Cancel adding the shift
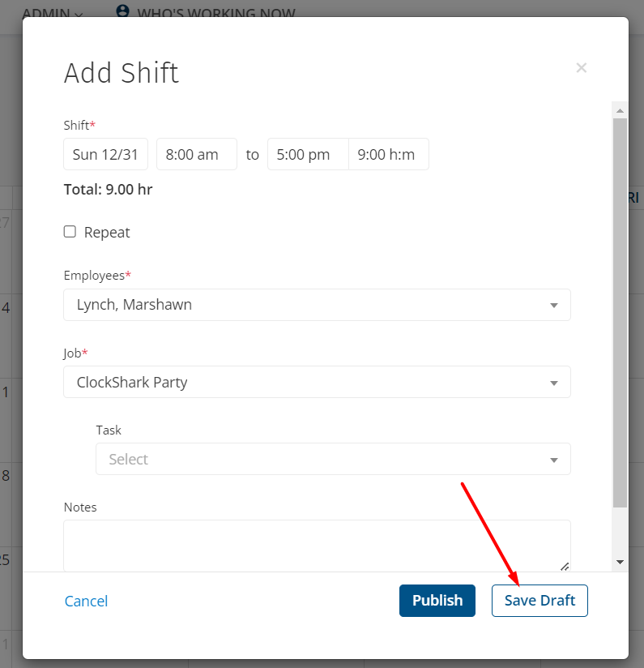Viewport: 644px width, 668px height. click(x=86, y=601)
